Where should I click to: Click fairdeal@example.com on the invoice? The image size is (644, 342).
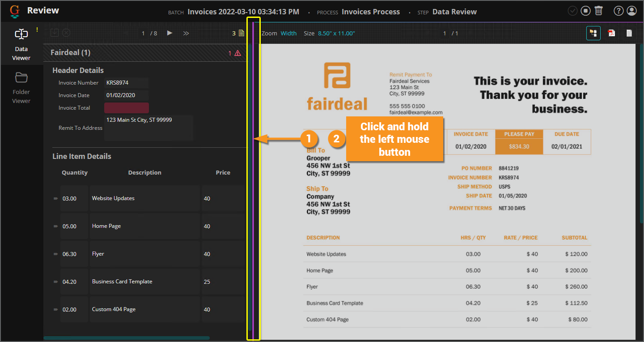pos(416,113)
